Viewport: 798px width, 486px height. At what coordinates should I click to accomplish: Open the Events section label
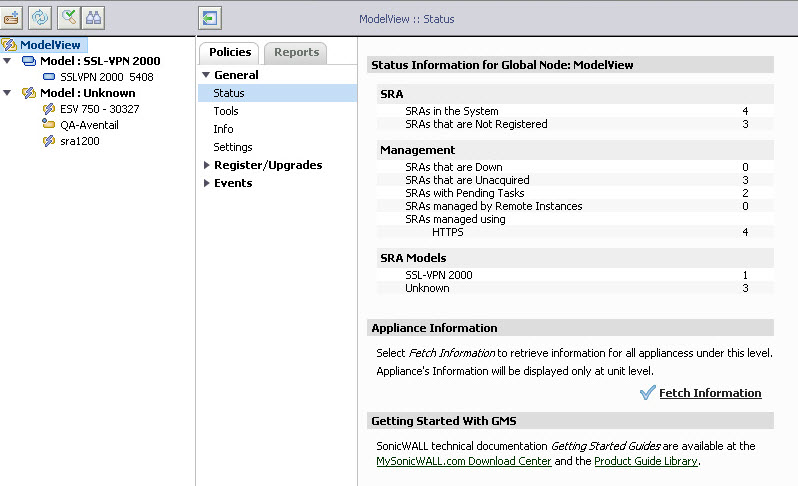[233, 183]
